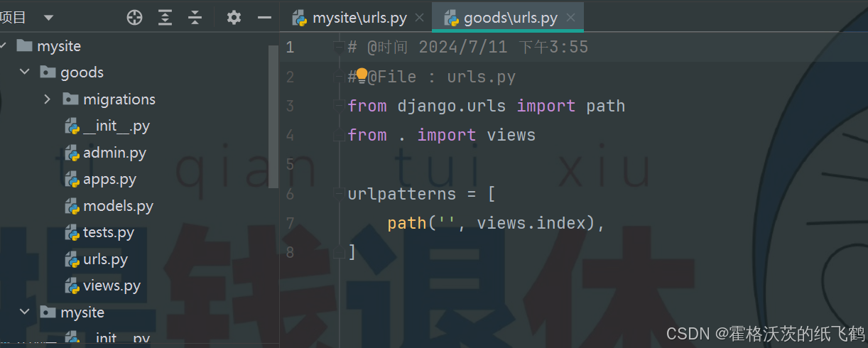Image resolution: width=868 pixels, height=348 pixels.
Task: Open views.py file
Action: pos(112,286)
